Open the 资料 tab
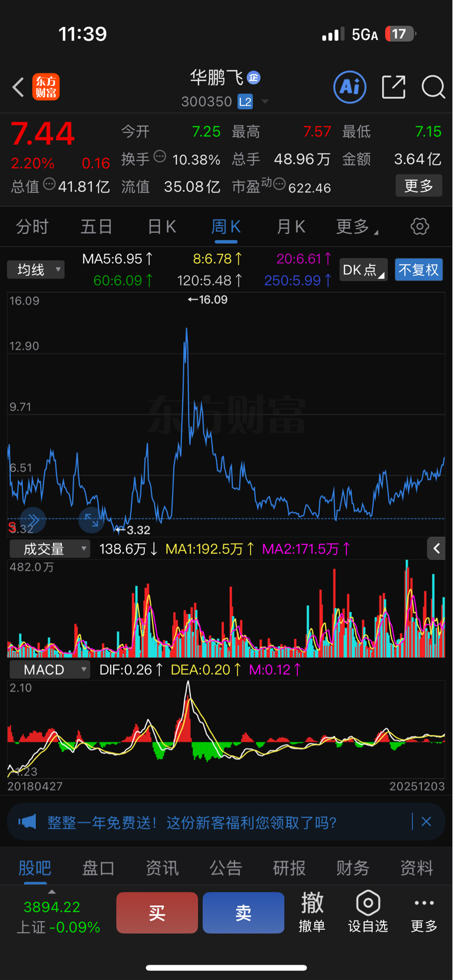Viewport: 453px width, 980px height. click(416, 868)
